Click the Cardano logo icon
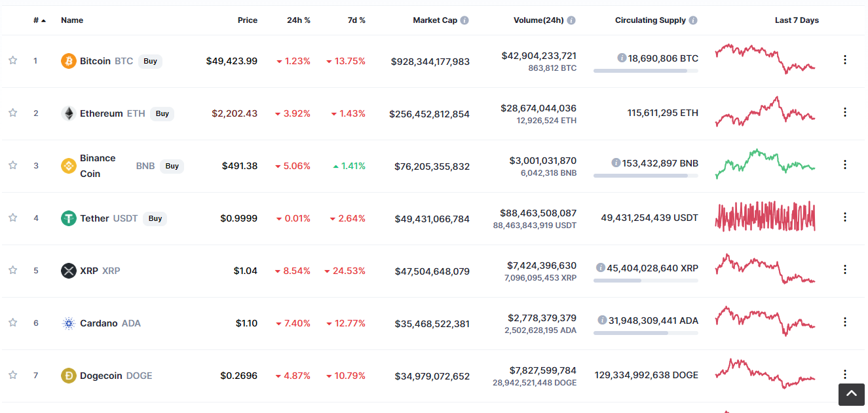Viewport: 868px width, 413px height. pos(69,323)
